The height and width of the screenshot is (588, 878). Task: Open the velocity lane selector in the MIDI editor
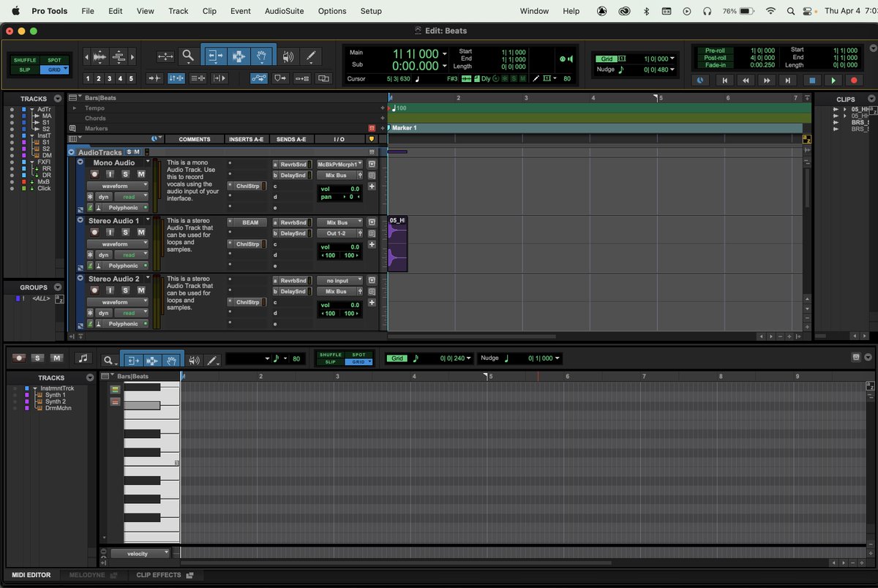(x=140, y=554)
